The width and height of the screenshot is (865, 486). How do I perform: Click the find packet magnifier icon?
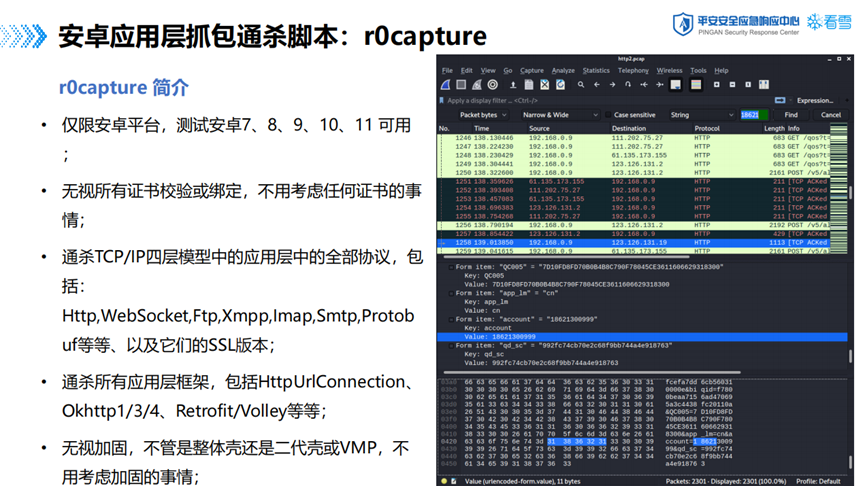point(581,85)
